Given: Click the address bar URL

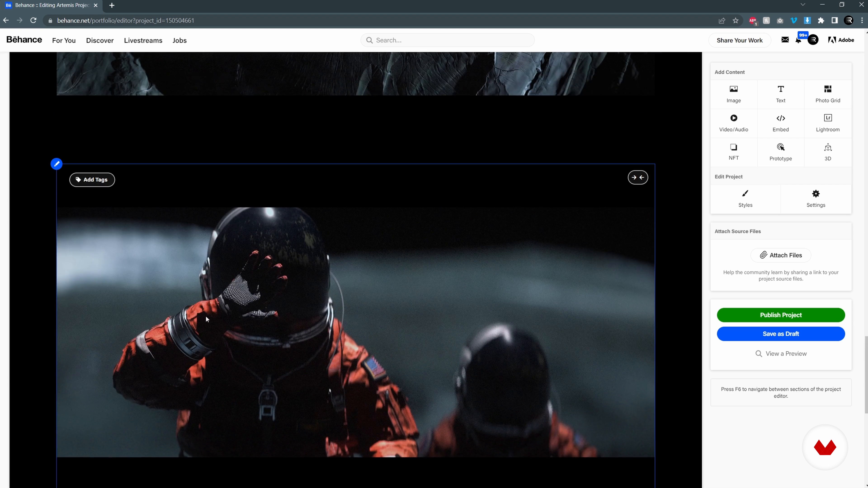Looking at the screenshot, I should pos(126,21).
